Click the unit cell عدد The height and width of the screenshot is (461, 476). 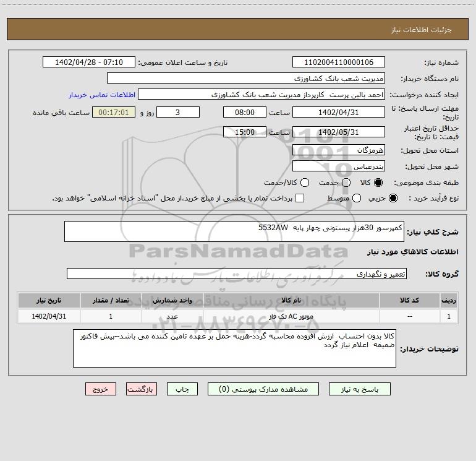(x=172, y=316)
